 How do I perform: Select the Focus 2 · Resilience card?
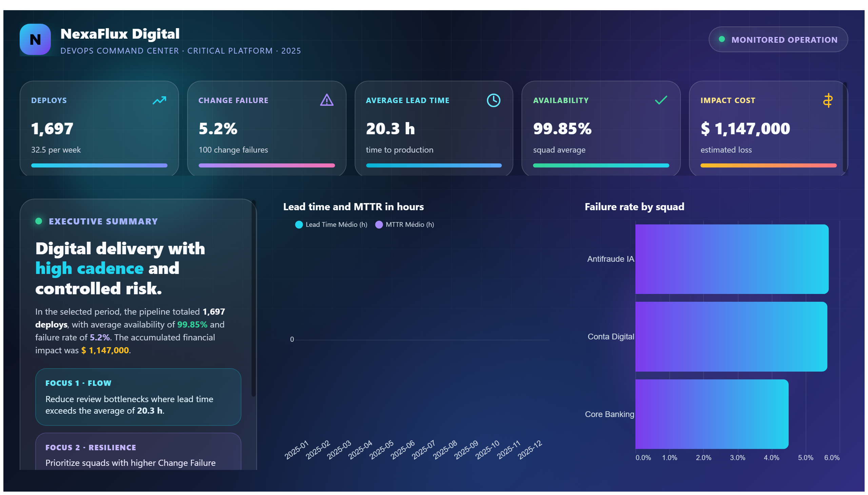pos(138,452)
